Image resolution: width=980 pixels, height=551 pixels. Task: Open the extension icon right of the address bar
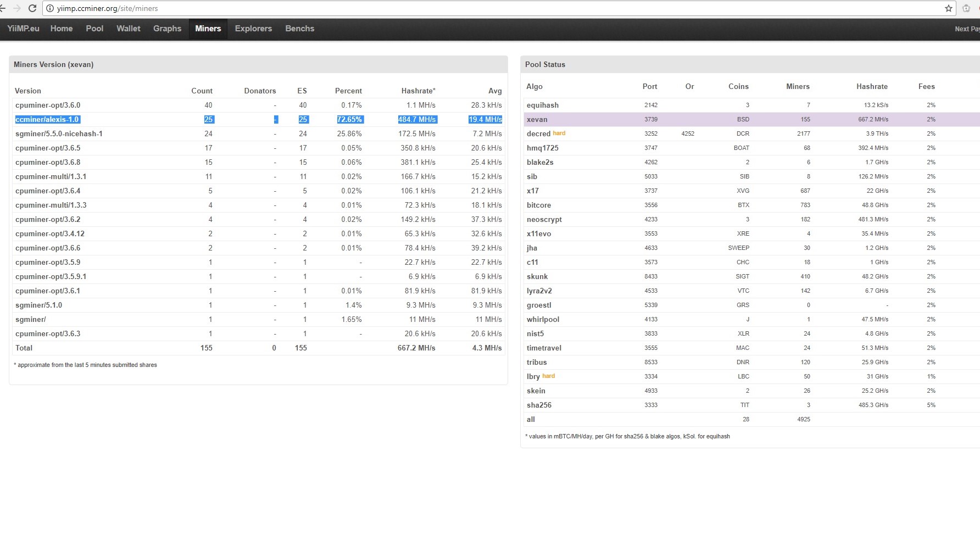966,8
